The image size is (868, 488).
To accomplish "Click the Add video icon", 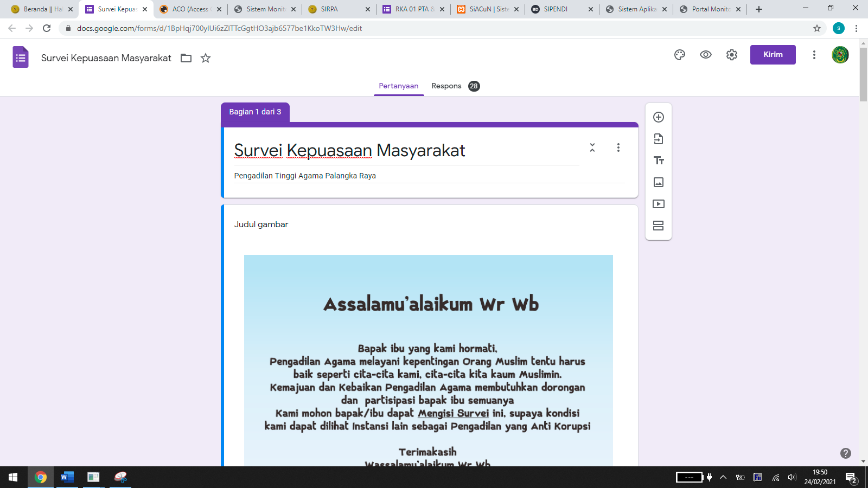I will [659, 204].
